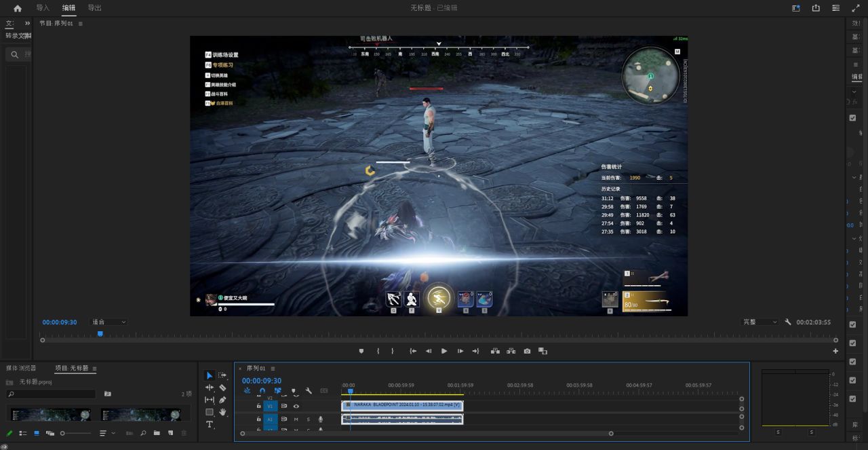Screen dimensions: 868x450
Task: Open the 完整 playback resolution dropdown
Action: 759,322
